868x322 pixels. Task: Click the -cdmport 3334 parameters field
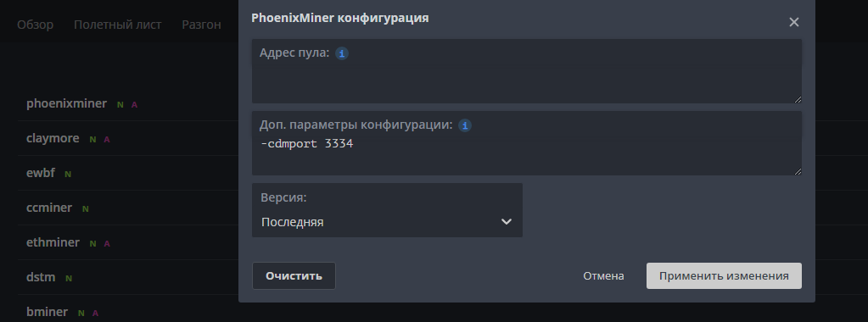point(526,155)
